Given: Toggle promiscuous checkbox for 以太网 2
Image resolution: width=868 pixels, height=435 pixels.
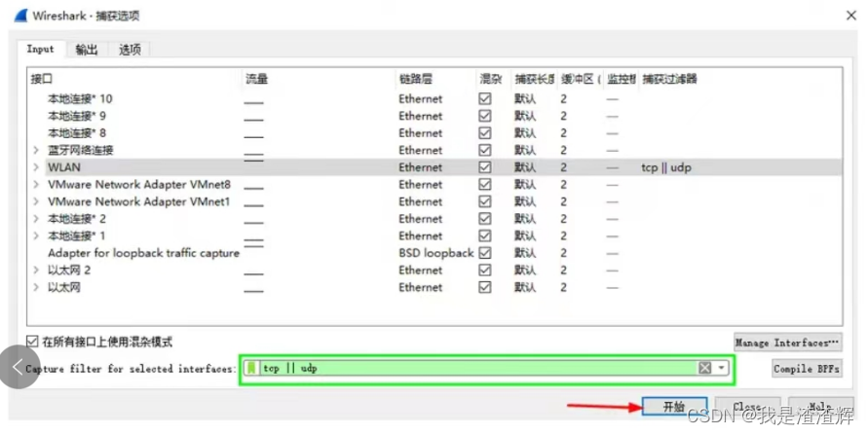Looking at the screenshot, I should [x=485, y=271].
